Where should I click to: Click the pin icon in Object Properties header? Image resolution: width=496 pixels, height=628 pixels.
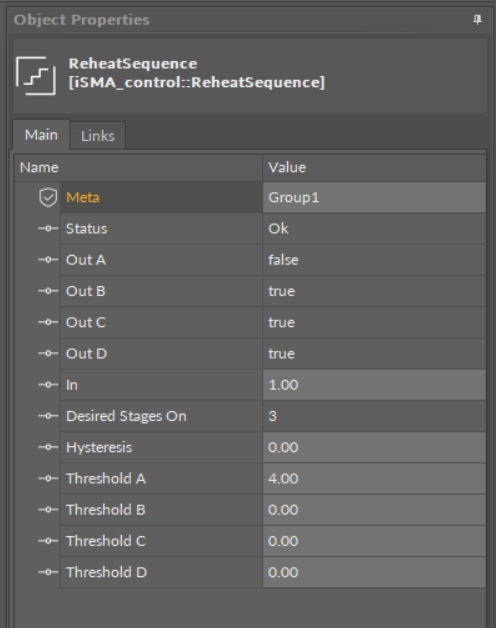(477, 20)
